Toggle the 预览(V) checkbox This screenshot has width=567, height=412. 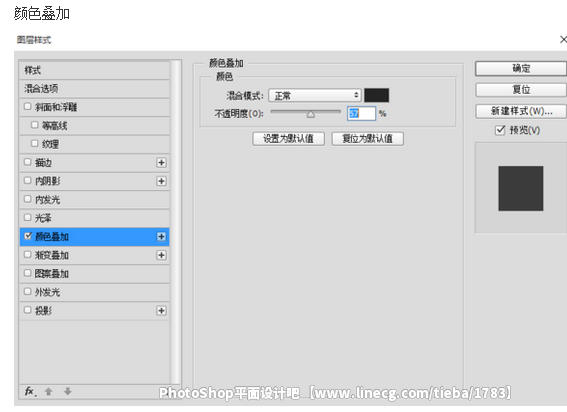[x=500, y=130]
